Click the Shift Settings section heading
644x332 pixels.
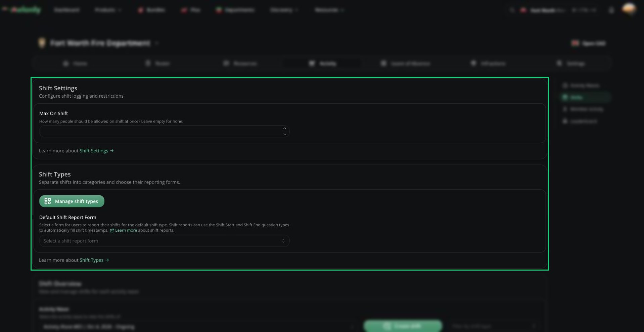tap(58, 88)
